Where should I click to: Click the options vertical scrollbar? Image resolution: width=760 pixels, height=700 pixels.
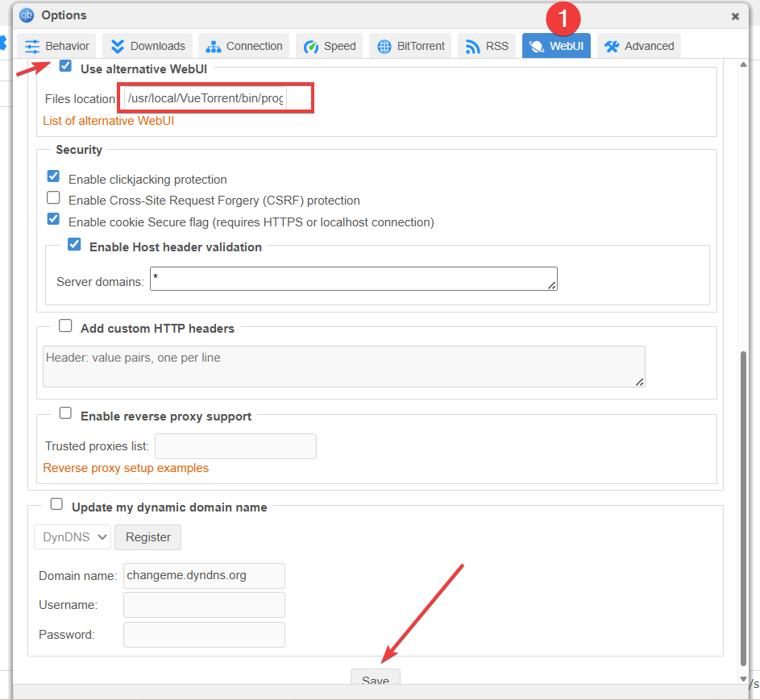point(742,499)
